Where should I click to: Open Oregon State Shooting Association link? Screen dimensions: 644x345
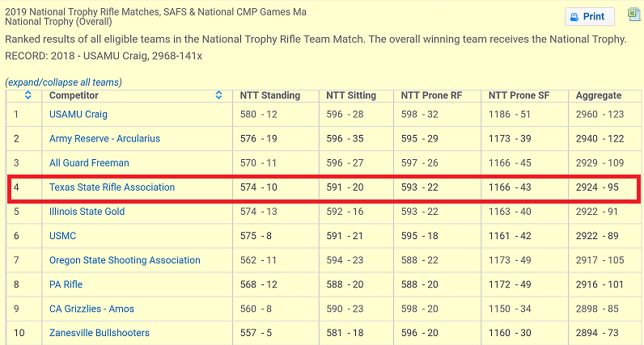click(x=125, y=260)
